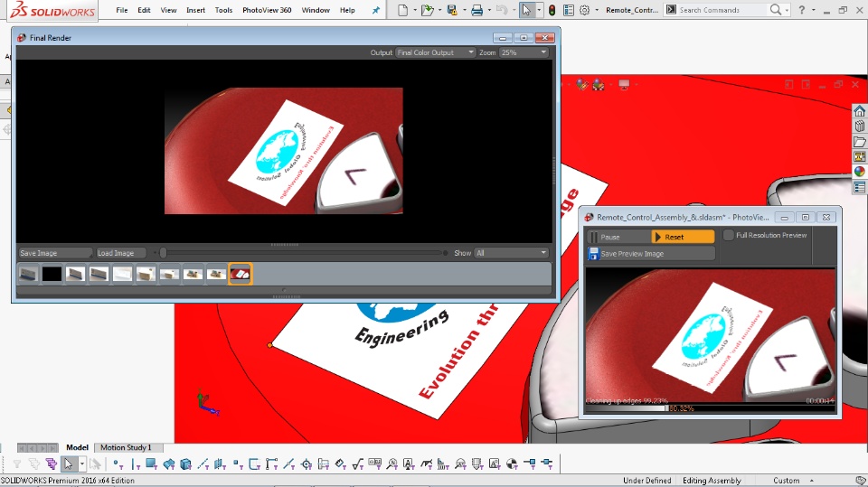This screenshot has height=487, width=868.
Task: Open Design Library icon in task pane
Action: 859,126
